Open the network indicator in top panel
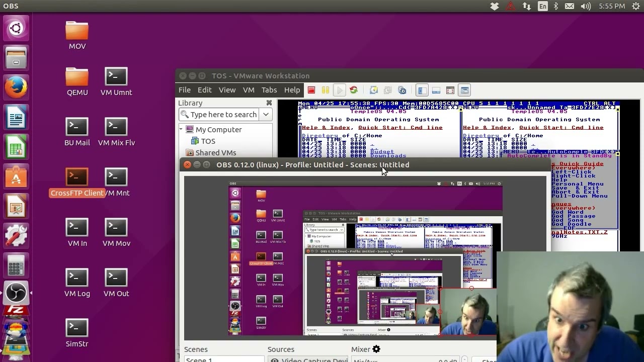 (x=527, y=6)
